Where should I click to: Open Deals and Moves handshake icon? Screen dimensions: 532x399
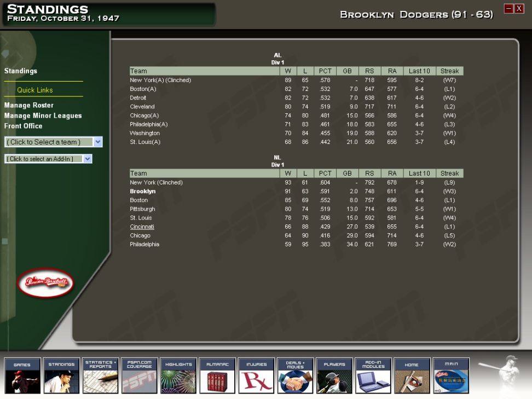pyautogui.click(x=295, y=375)
